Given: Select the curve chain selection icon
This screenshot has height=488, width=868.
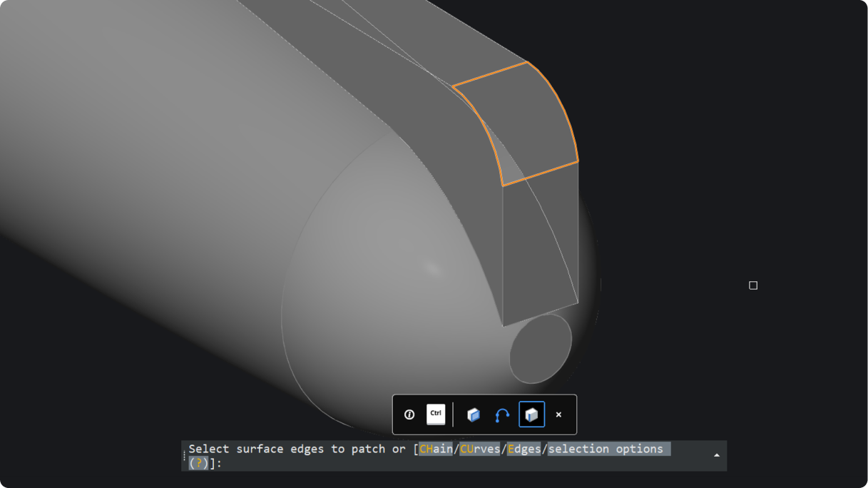Looking at the screenshot, I should pyautogui.click(x=501, y=414).
